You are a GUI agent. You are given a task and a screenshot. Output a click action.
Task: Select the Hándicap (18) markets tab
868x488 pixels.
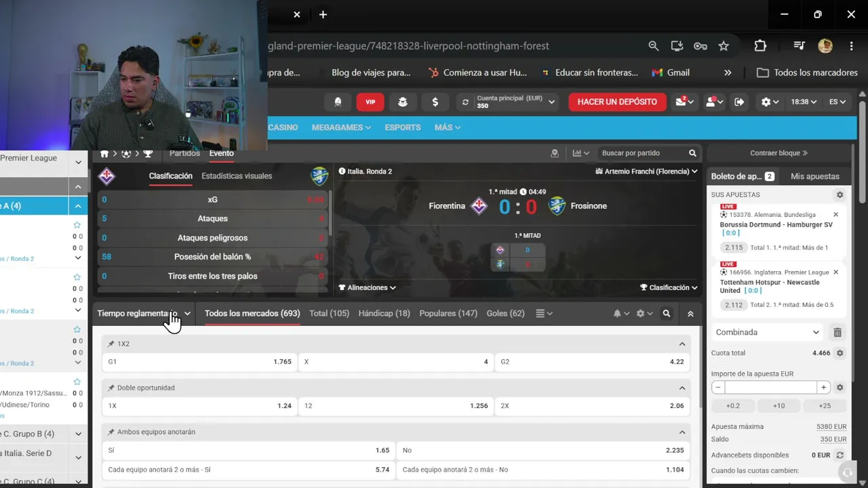click(x=384, y=313)
